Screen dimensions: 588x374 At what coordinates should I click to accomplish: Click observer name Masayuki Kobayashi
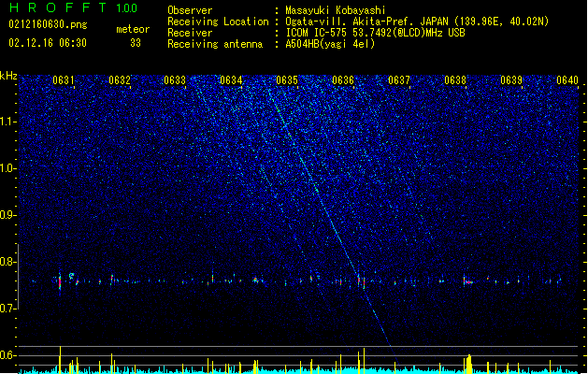click(336, 10)
